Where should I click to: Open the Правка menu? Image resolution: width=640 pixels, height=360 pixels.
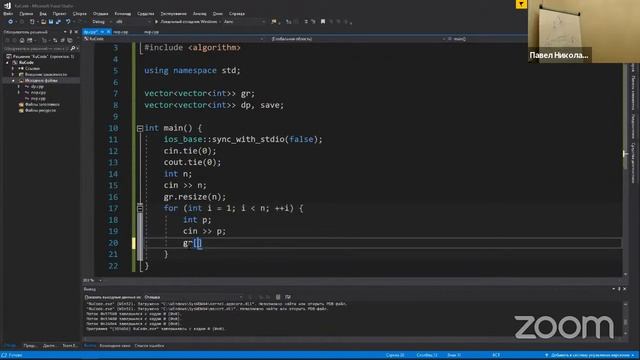26,13
